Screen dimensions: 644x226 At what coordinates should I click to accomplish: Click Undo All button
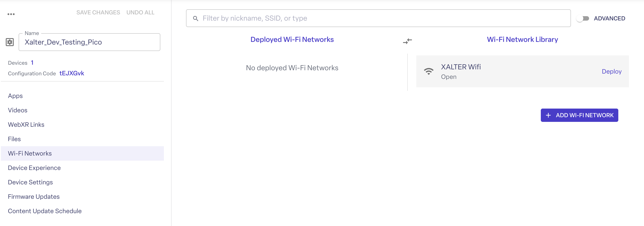pos(140,12)
